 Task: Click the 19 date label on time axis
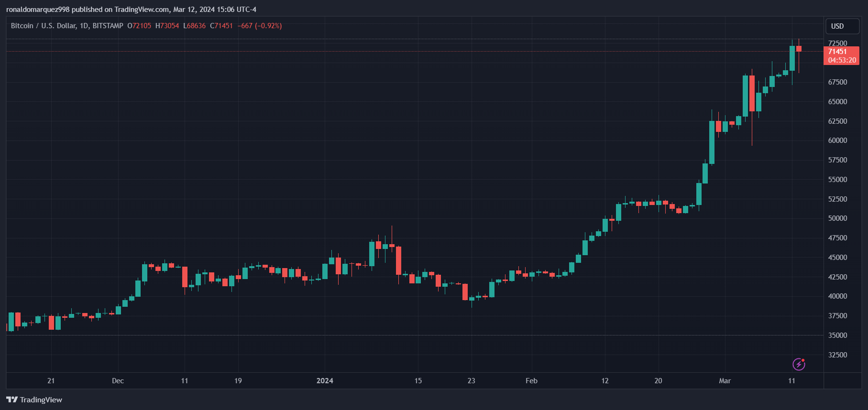(238, 381)
